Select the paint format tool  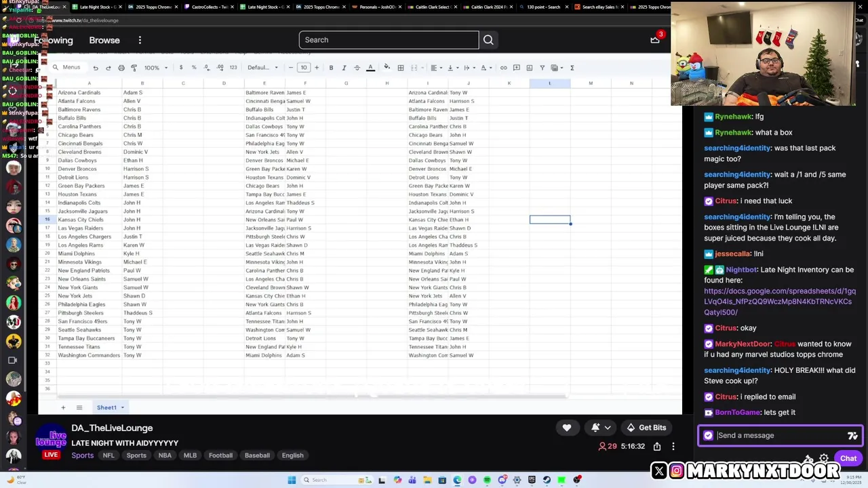point(134,68)
